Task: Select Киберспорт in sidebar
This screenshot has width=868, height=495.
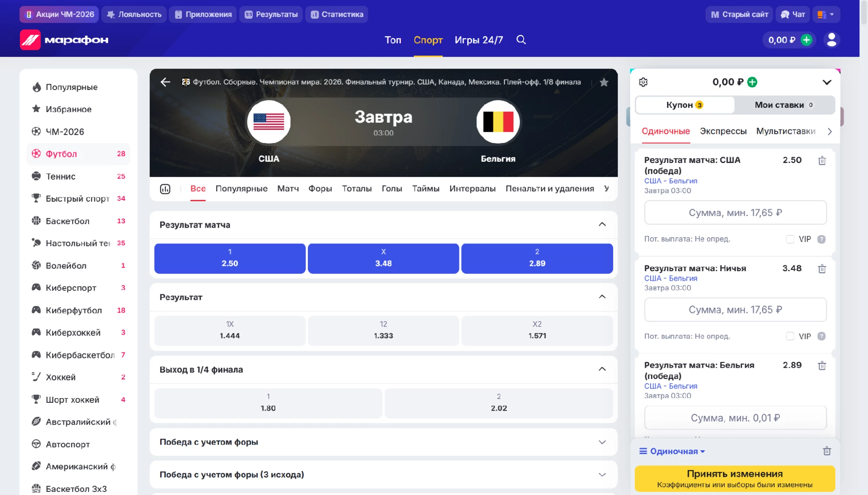Action: [78, 288]
